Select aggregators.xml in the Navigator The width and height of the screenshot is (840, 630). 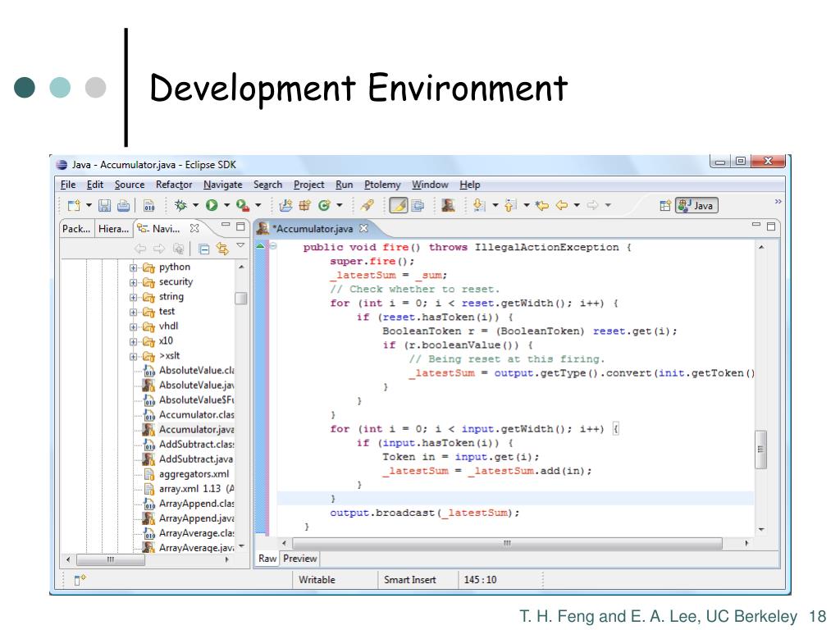pos(186,474)
